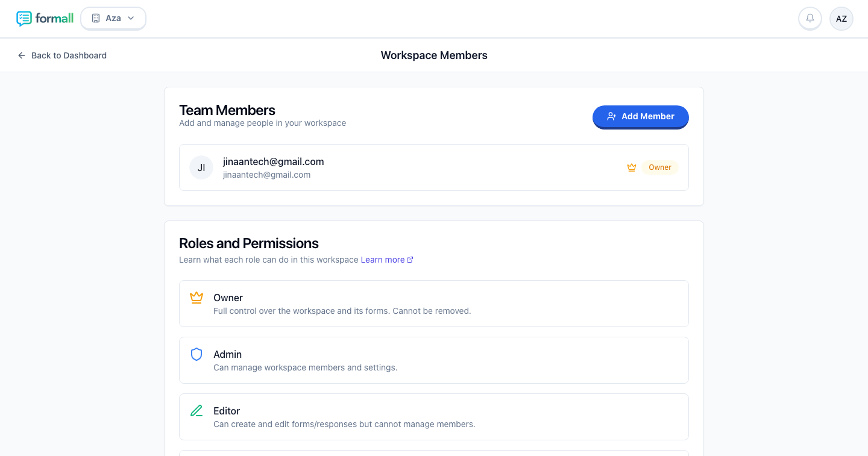Open the notifications bell

tap(810, 19)
